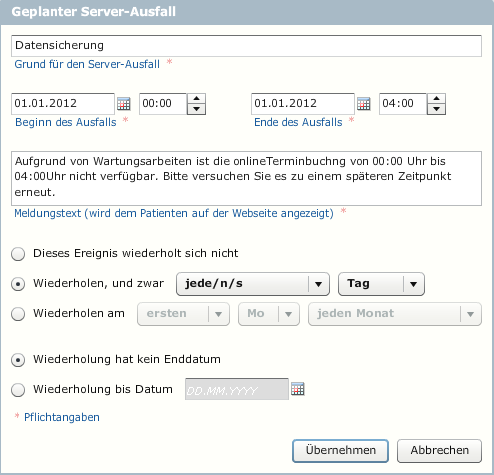Focus the end date field beside 04:00
The height and width of the screenshot is (475, 494).
(x=303, y=104)
